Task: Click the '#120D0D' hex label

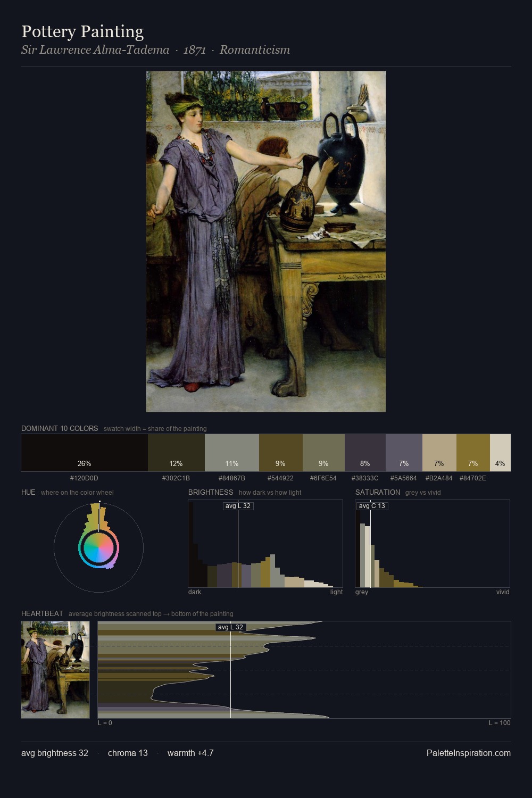Action: [84, 478]
